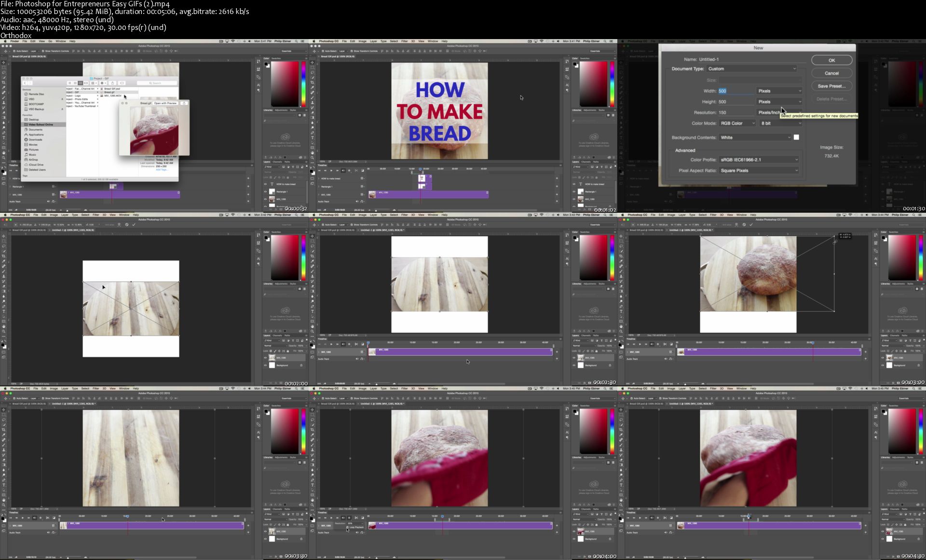Expand HOW to make bread track in 00:01:02 timeline
926x560 pixels.
click(319, 178)
